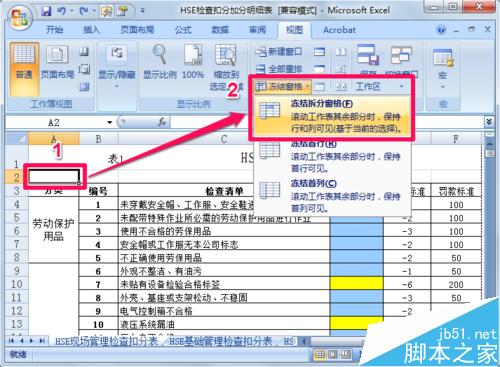The width and height of the screenshot is (500, 367).
Task: Click status bar Normal view icon
Action: [x=319, y=355]
